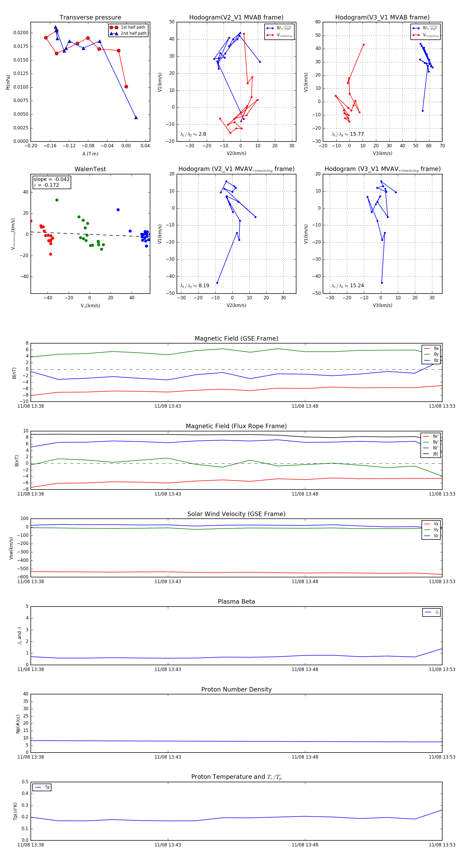Click the "Tp(10⁶K)" y-axis label
Image resolution: width=473 pixels, height=868 pixels.
click(15, 811)
